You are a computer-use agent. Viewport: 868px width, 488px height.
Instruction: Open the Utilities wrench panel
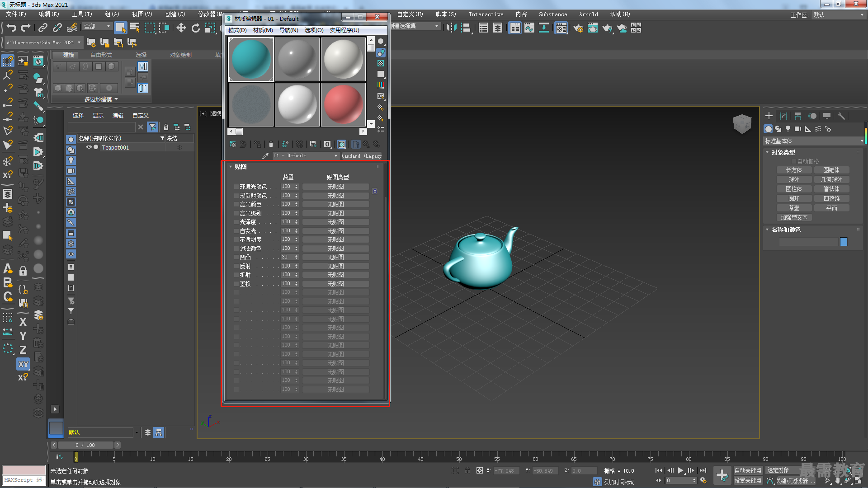pyautogui.click(x=841, y=116)
